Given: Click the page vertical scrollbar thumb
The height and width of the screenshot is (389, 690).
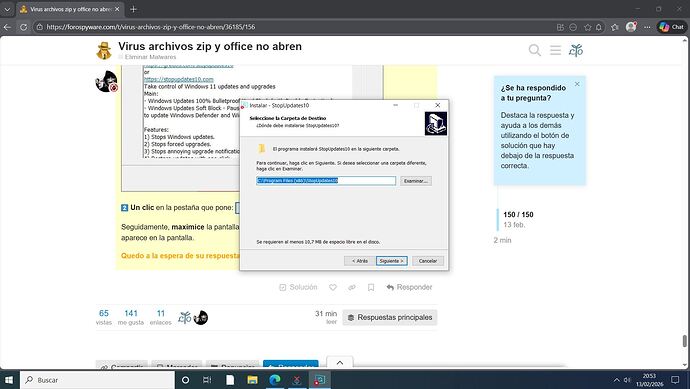Looking at the screenshot, I should click(x=684, y=341).
